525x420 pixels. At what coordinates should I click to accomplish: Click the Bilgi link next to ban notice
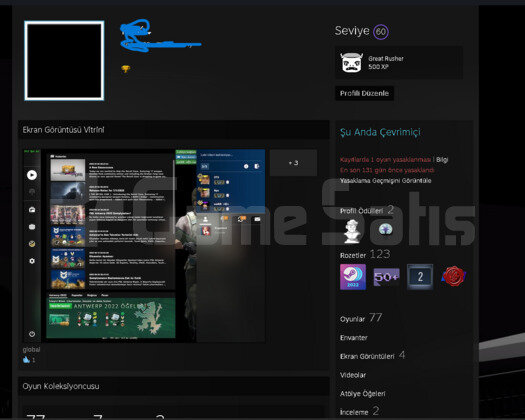point(442,159)
